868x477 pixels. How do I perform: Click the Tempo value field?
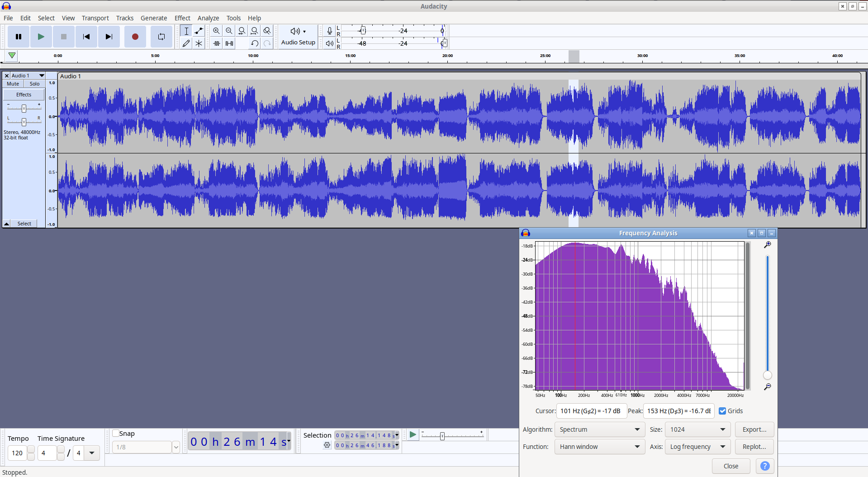[18, 453]
